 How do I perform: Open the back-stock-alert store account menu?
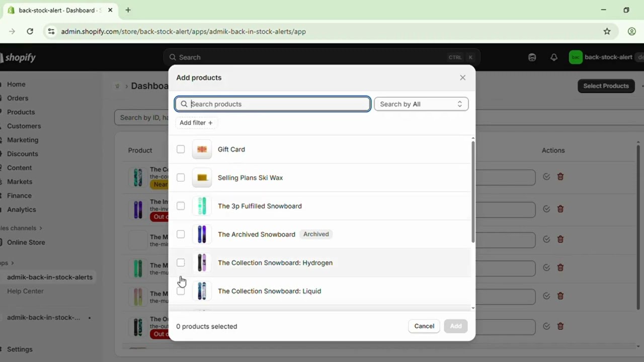click(606, 57)
